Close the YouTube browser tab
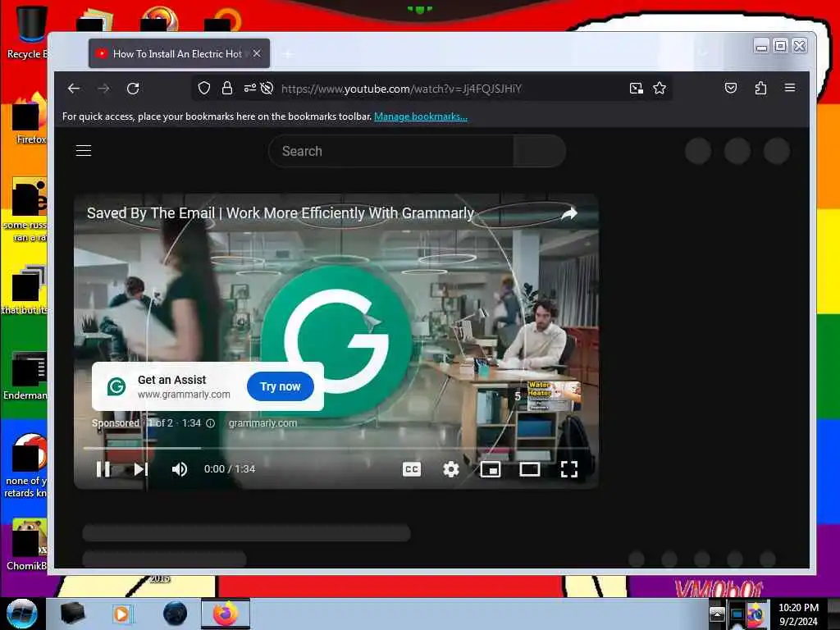Viewport: 840px width, 630px height. coord(257,53)
